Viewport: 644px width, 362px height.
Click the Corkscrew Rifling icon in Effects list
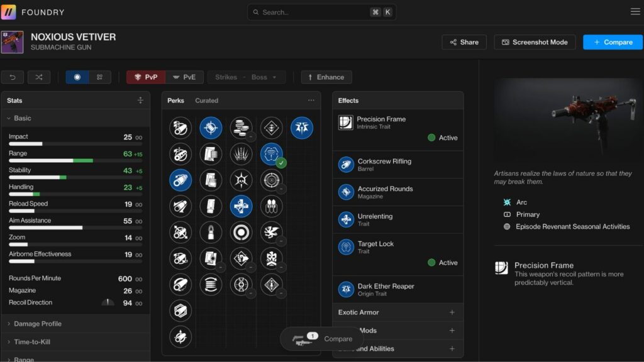346,165
